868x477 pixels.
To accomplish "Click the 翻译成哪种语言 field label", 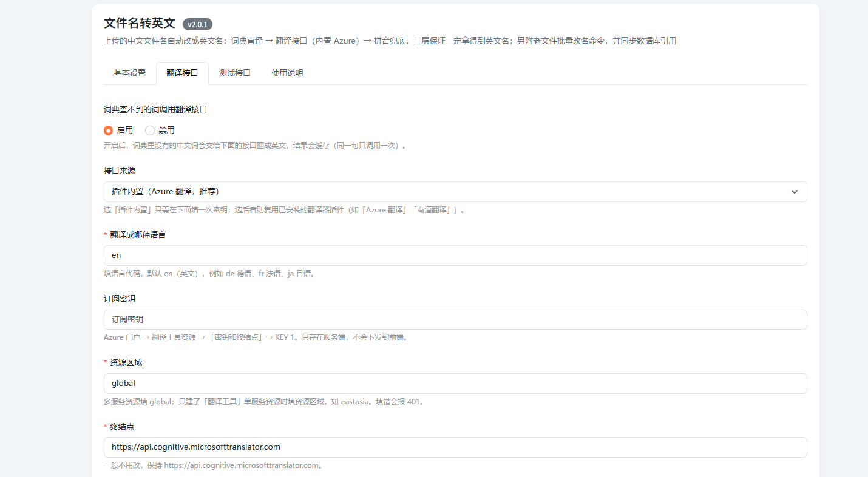I will [138, 235].
